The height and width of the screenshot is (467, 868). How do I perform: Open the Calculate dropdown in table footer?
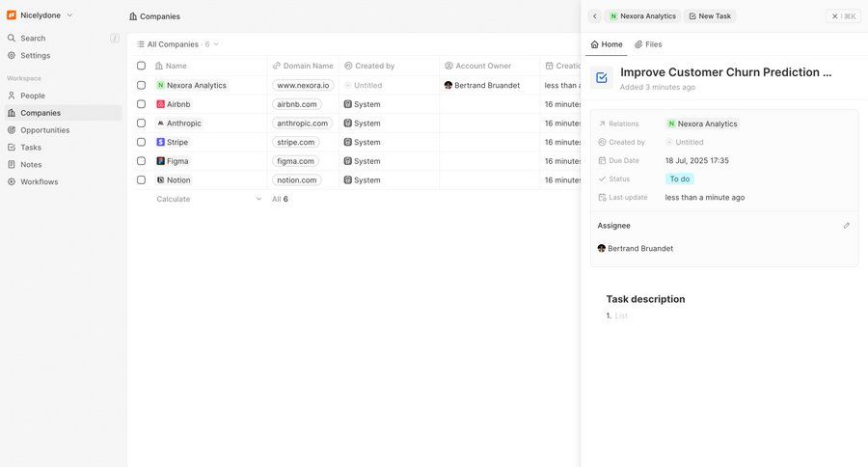point(208,199)
